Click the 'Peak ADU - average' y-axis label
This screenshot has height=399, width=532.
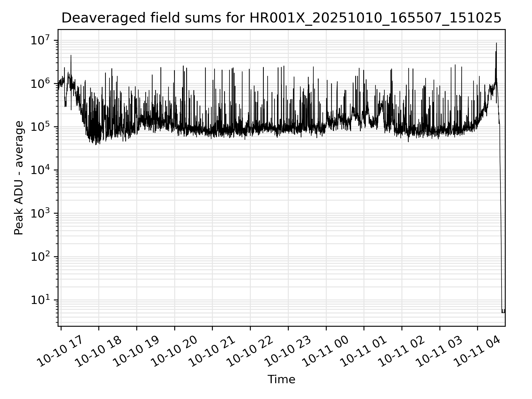pos(19,178)
